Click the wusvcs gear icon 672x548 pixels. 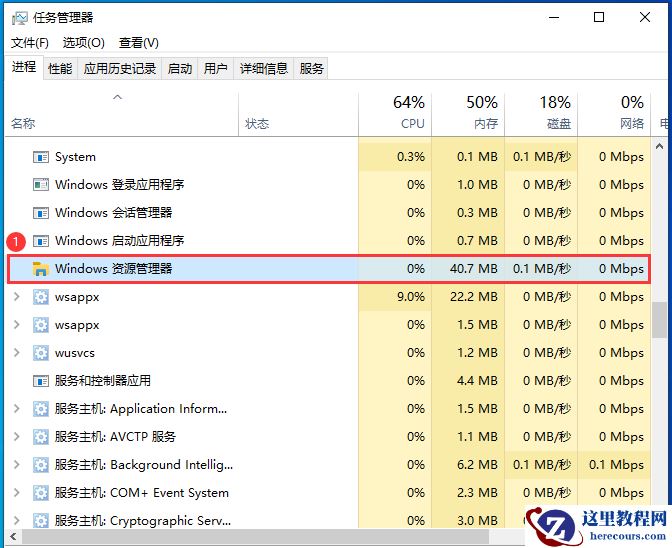tap(41, 353)
